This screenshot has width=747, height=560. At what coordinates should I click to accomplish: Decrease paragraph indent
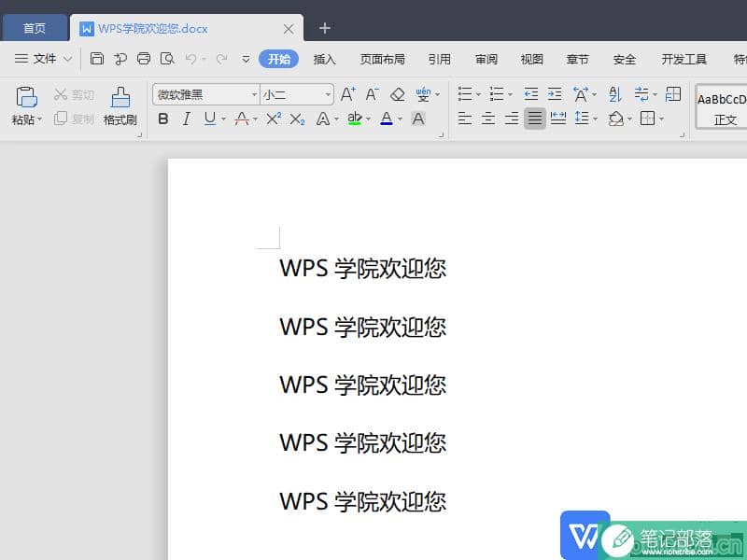(x=530, y=94)
